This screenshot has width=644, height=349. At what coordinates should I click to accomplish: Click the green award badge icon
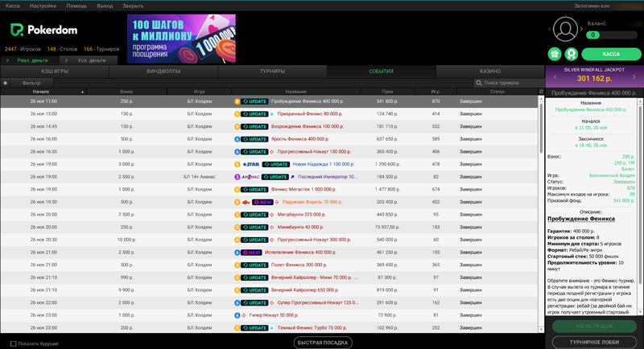pos(570,54)
